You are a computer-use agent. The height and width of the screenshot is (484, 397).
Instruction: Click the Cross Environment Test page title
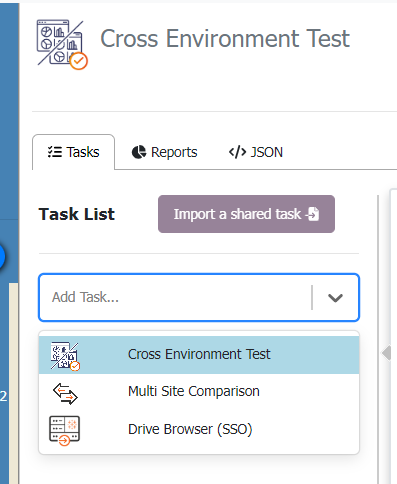pos(225,38)
